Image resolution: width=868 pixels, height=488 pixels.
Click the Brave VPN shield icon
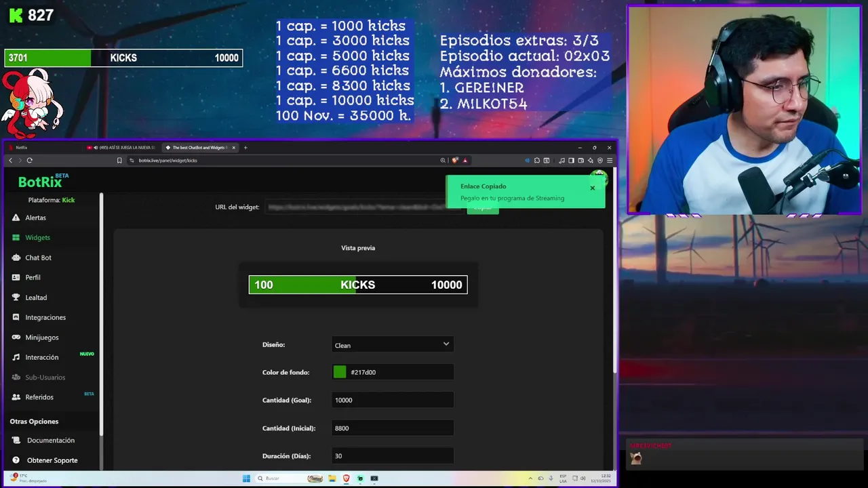(x=600, y=161)
